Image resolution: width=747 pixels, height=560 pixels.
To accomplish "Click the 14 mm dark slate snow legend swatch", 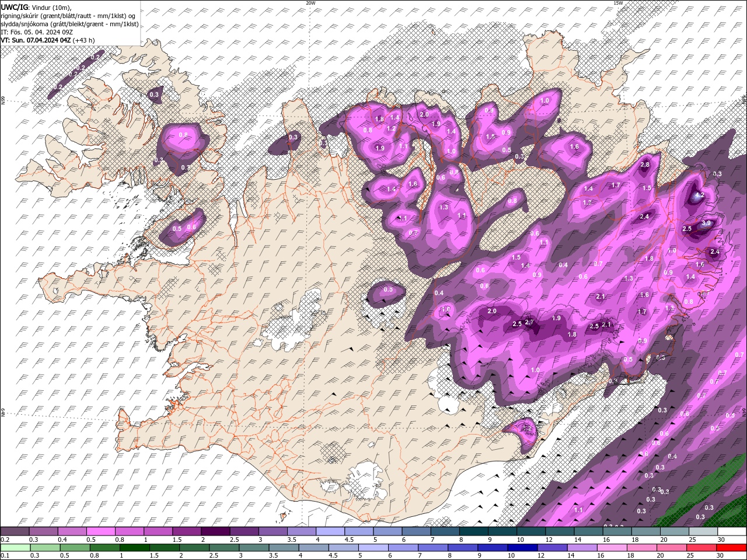I will pos(588,531).
